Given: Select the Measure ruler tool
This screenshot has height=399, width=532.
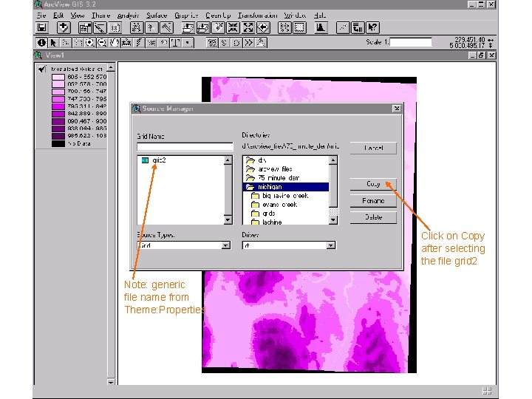Looking at the screenshot, I should (126, 43).
